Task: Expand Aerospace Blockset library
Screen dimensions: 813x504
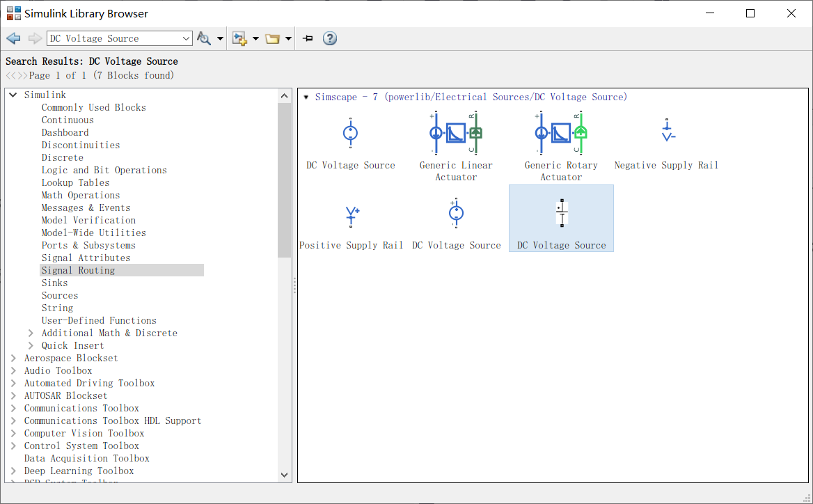Action: point(13,358)
